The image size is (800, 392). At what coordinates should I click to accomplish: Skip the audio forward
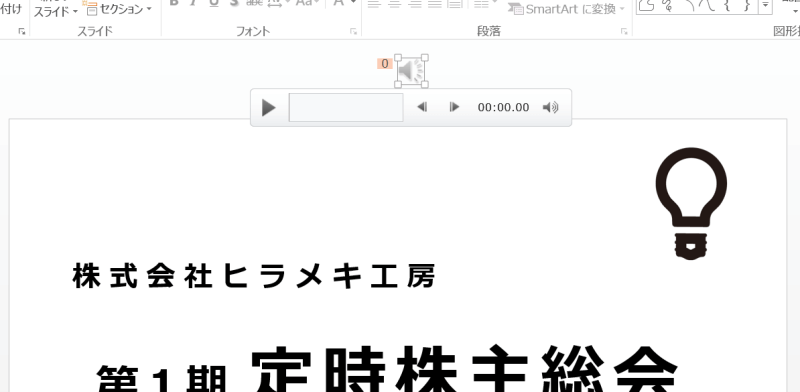(x=454, y=107)
